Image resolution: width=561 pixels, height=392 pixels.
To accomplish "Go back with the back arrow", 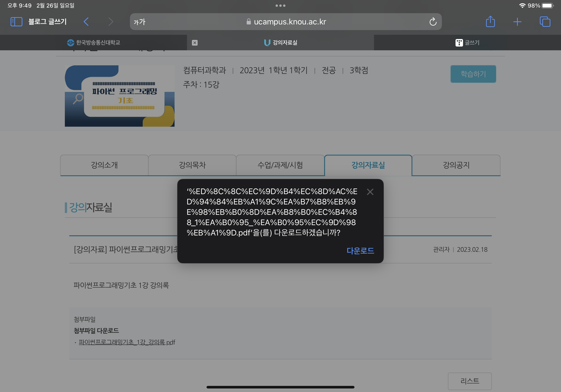I will 86,22.
